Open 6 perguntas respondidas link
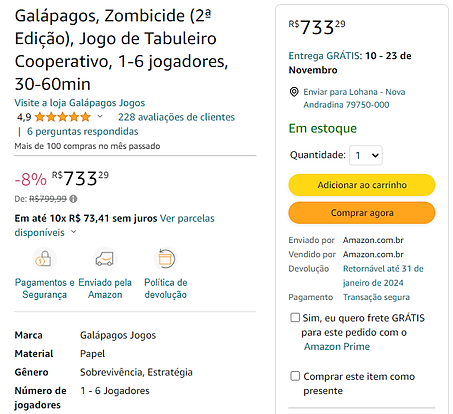Image resolution: width=453 pixels, height=414 pixels. pos(83,131)
